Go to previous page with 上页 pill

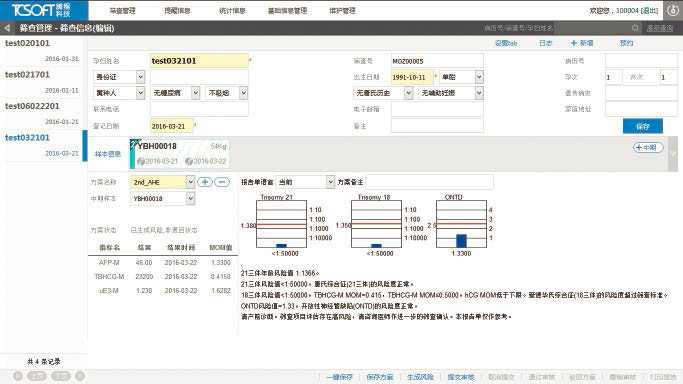pos(37,376)
